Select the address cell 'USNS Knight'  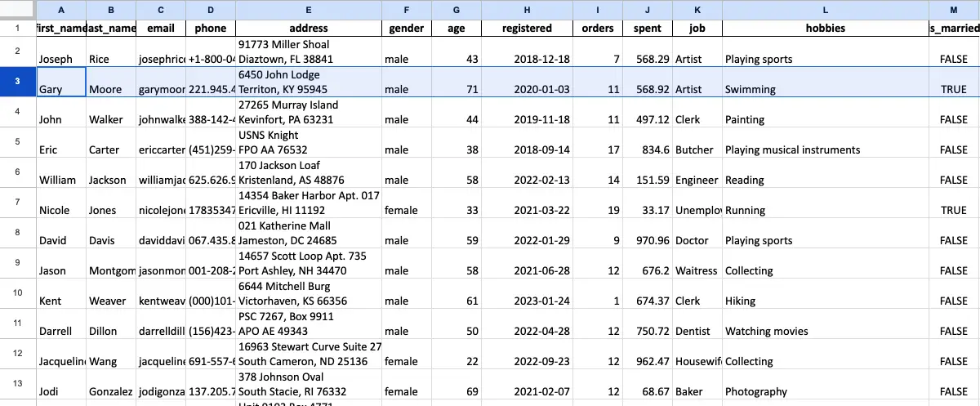pos(309,142)
